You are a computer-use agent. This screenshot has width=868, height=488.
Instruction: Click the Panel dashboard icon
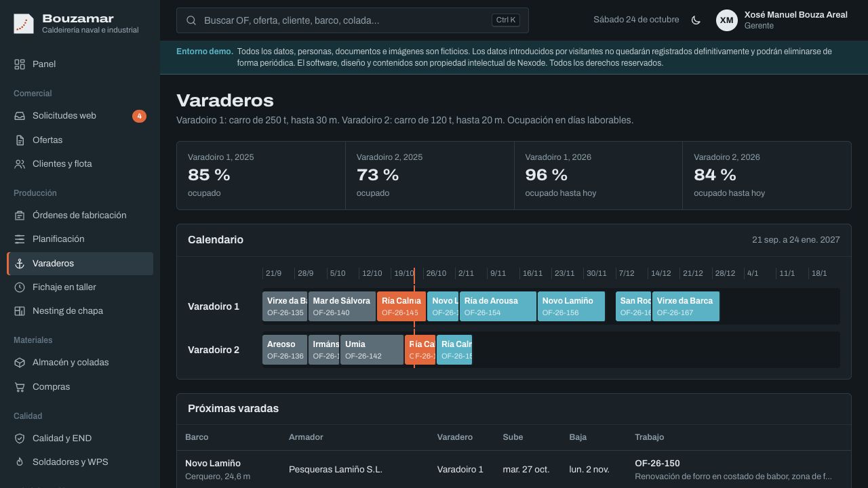[x=20, y=64]
